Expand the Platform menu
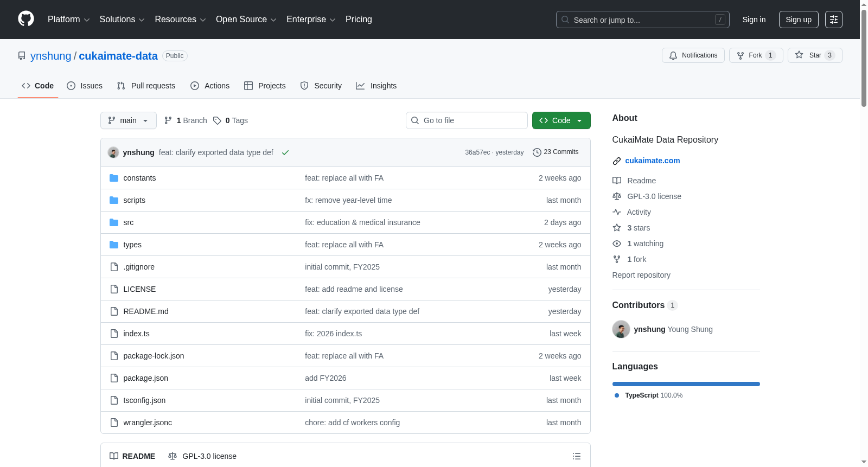This screenshot has width=868, height=467. [69, 20]
